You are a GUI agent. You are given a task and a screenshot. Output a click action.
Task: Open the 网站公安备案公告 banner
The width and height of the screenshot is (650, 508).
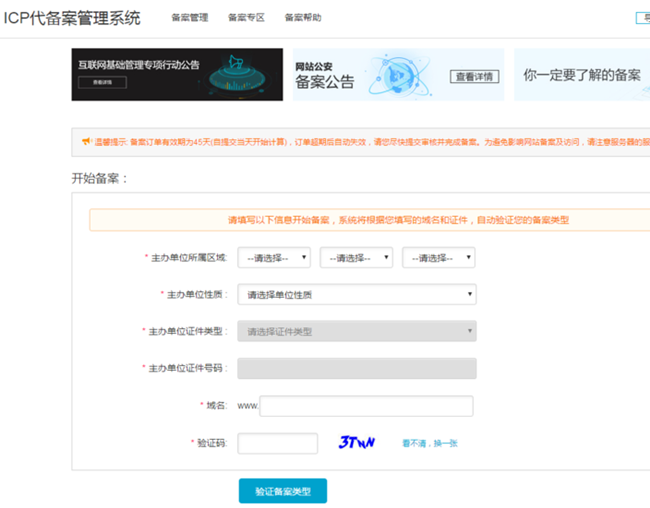pyautogui.click(x=398, y=75)
